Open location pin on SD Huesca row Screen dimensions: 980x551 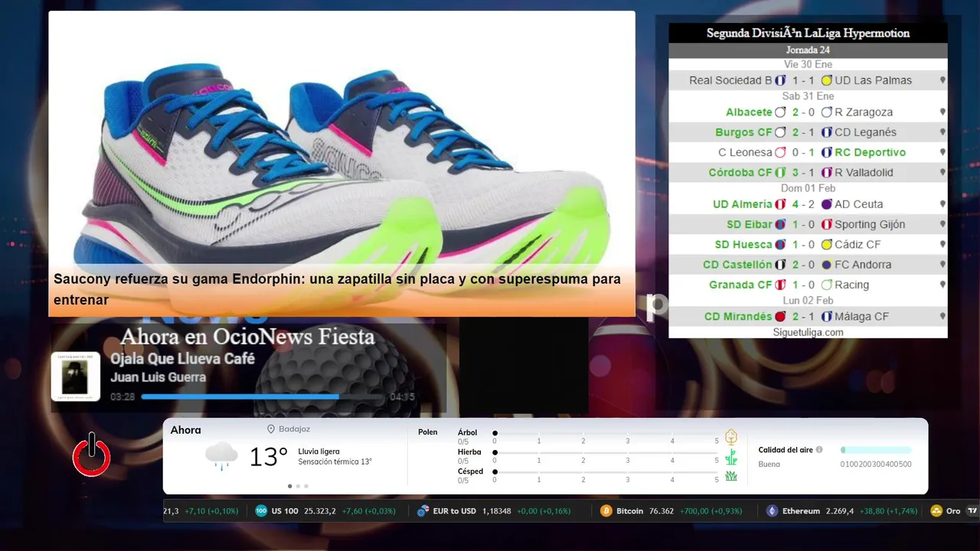[x=942, y=245]
